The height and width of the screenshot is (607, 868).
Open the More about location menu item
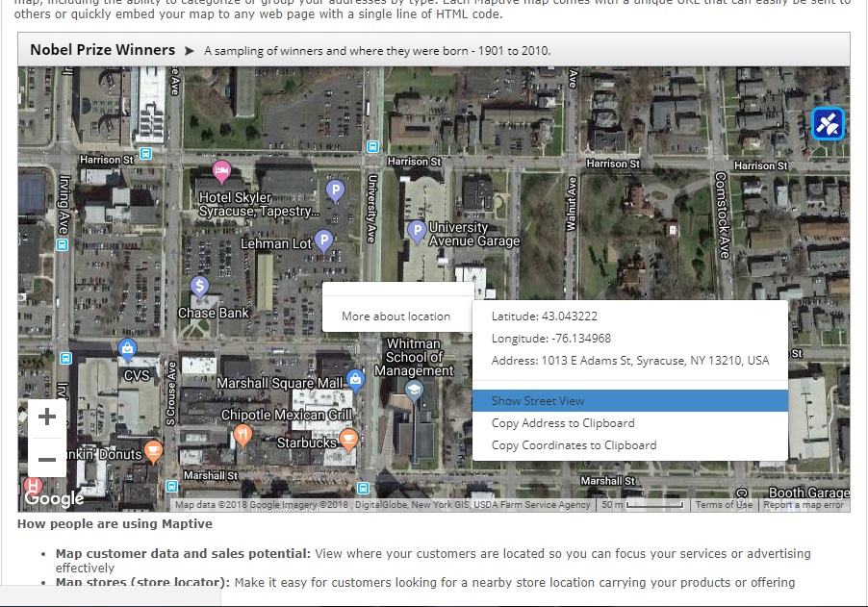coord(396,316)
